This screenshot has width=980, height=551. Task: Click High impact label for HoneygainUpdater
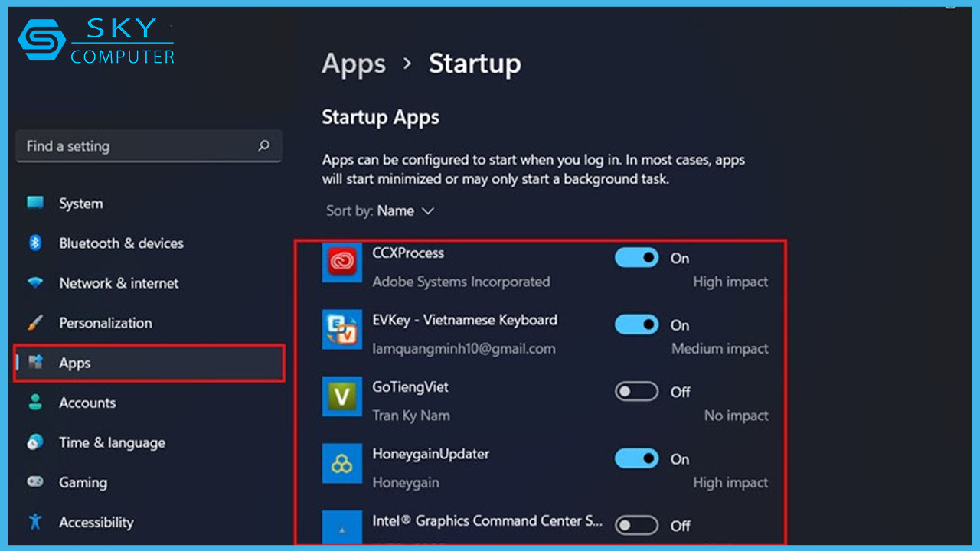[730, 482]
